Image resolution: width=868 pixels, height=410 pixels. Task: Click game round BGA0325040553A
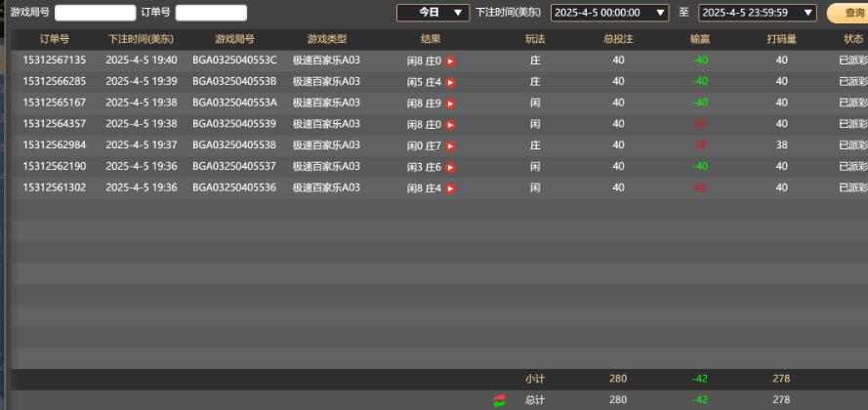pyautogui.click(x=234, y=102)
